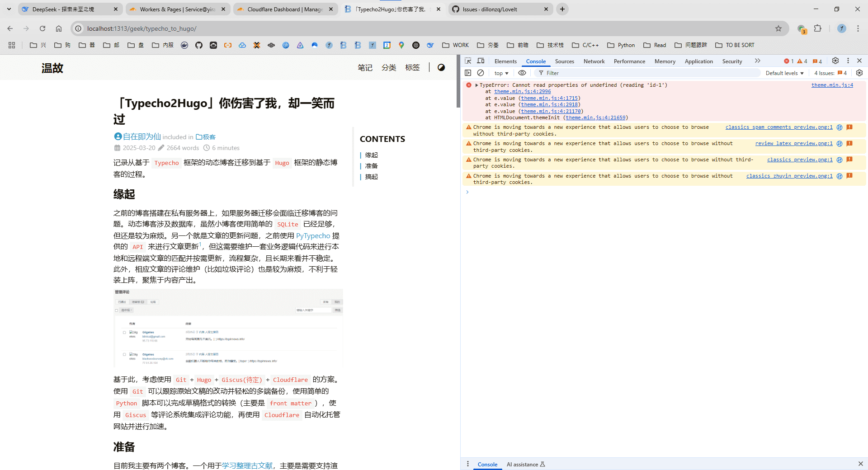868x470 pixels.
Task: Open the TO BE SORT bookmarks folder
Action: (735, 45)
